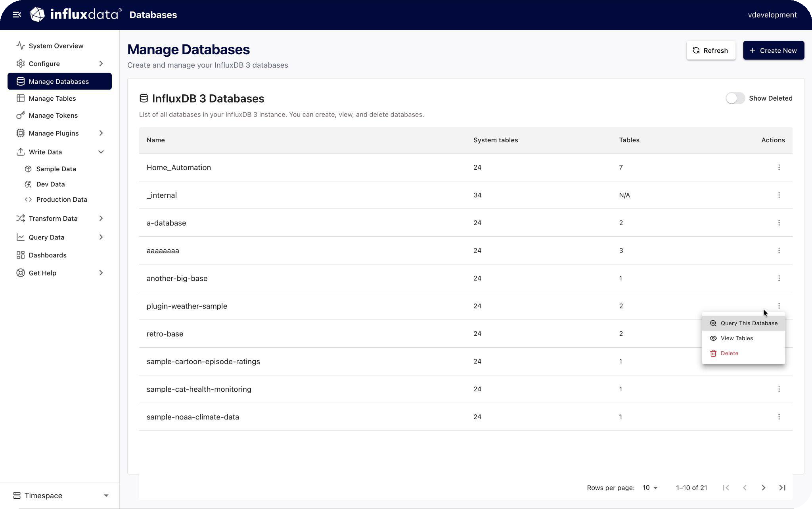Toggle the Show Deleted switch
812x509 pixels.
click(735, 98)
